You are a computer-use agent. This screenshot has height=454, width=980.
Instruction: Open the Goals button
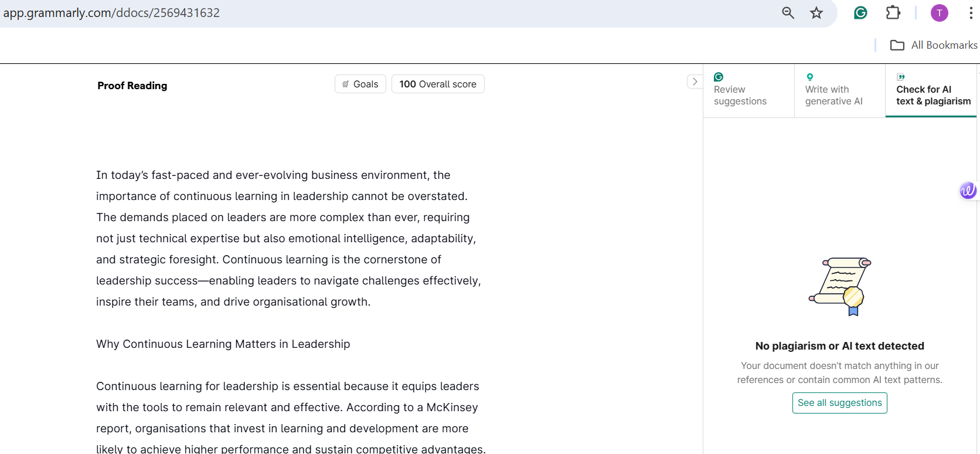360,84
